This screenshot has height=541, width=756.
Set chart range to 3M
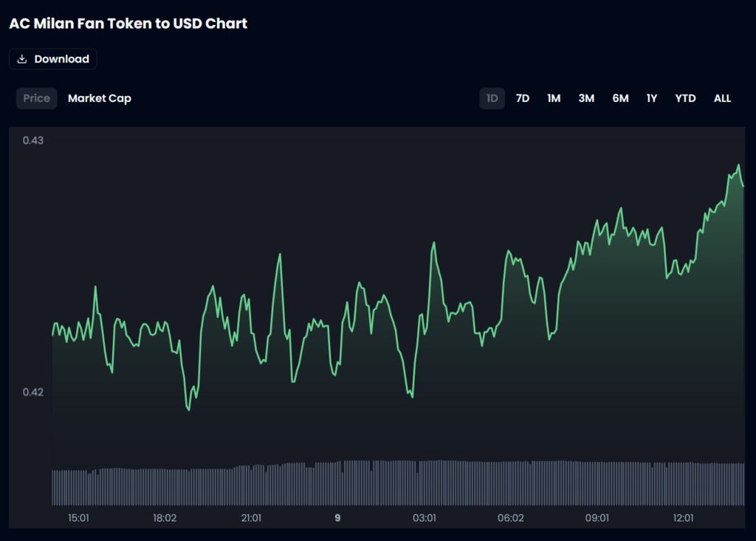coord(586,98)
